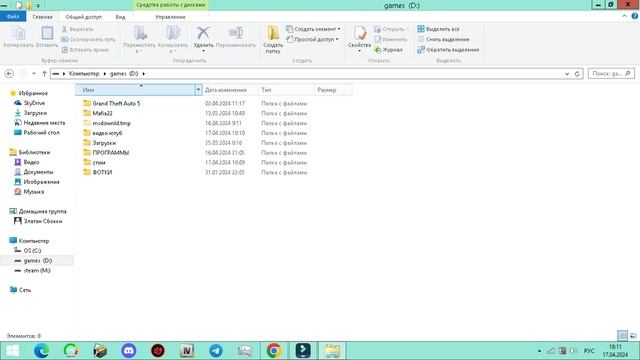This screenshot has height=360, width=640.
Task: Click the Up one level arrow
Action: 44,73
